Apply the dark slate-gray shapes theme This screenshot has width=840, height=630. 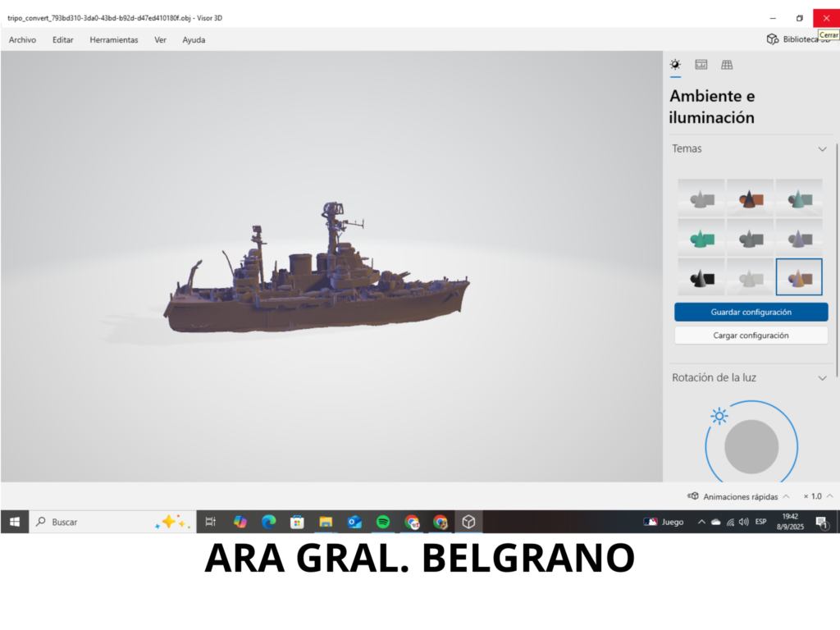point(750,238)
